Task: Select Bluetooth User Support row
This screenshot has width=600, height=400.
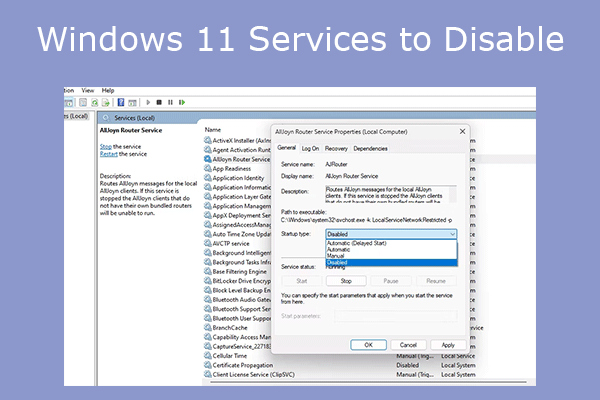Action: pyautogui.click(x=237, y=318)
